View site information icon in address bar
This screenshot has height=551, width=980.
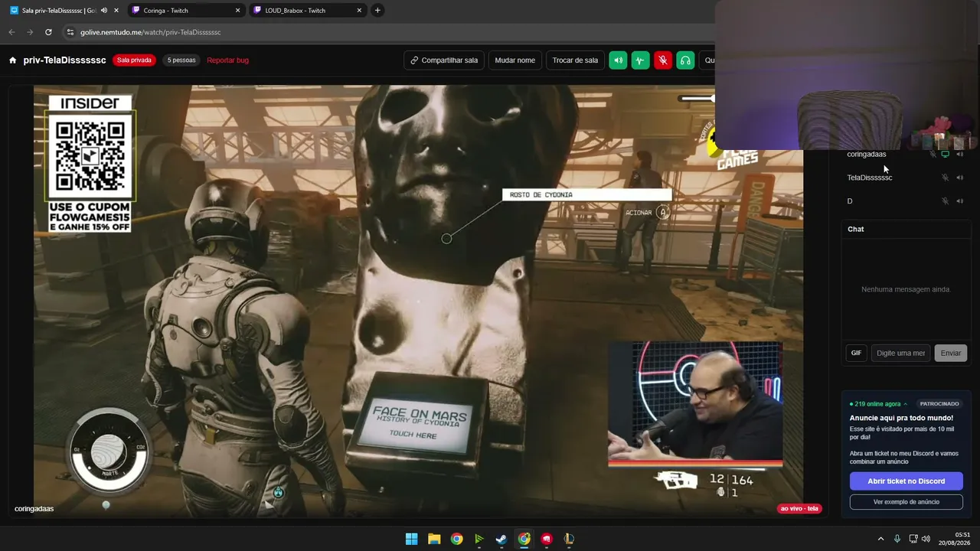(70, 32)
